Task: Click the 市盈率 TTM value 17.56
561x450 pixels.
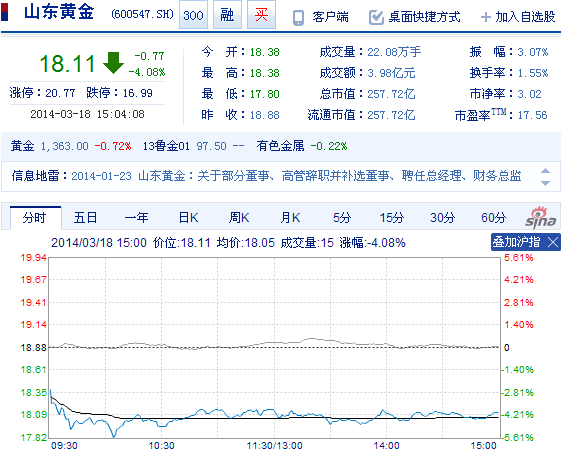Action: 532,115
